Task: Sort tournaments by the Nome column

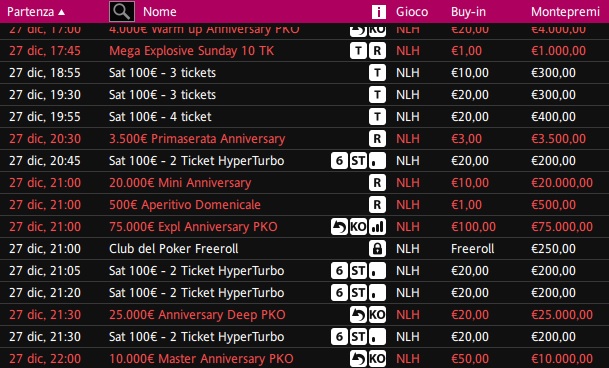Action: click(x=160, y=12)
